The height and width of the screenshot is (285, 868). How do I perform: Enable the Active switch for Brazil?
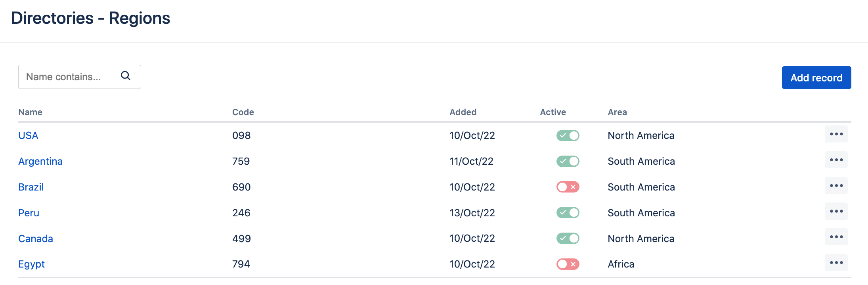tap(568, 187)
